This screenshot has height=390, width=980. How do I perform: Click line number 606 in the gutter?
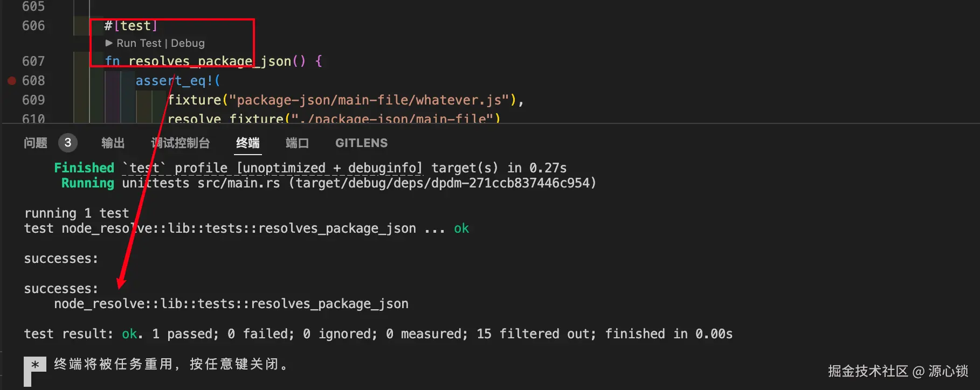tap(33, 26)
